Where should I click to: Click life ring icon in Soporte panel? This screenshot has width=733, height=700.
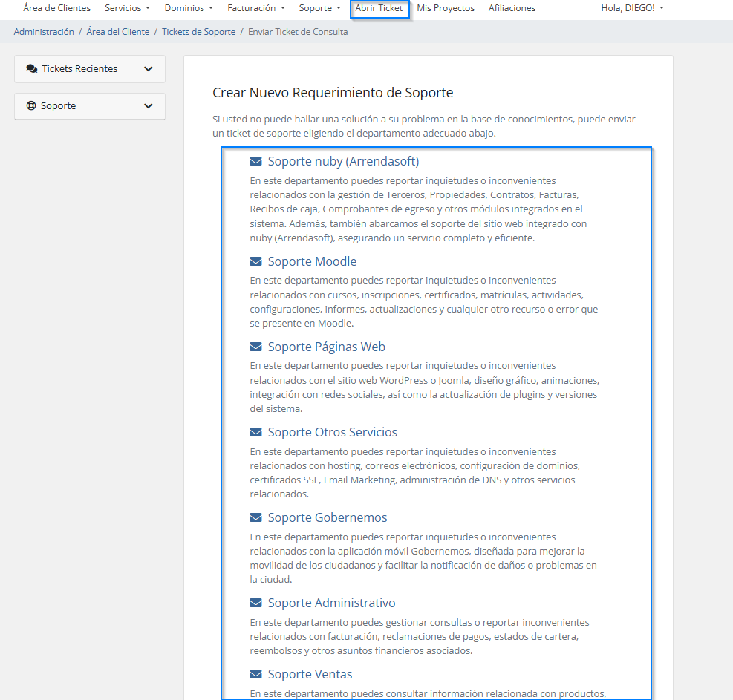(31, 105)
